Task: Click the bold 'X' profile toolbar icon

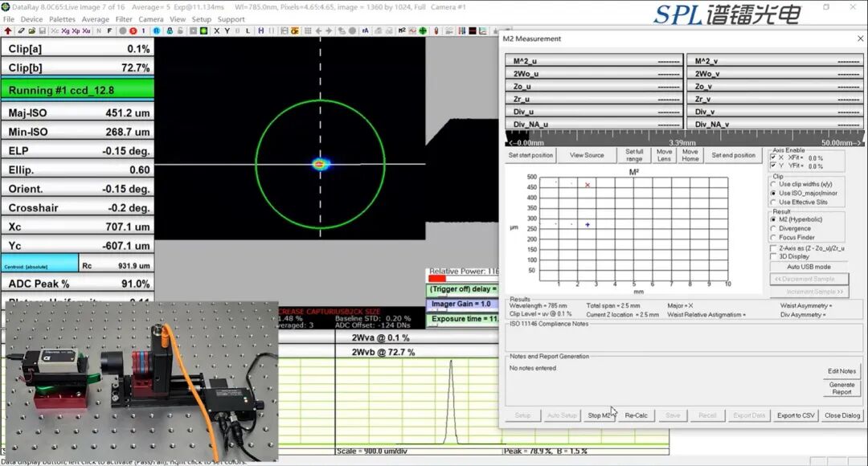Action: pyautogui.click(x=217, y=31)
